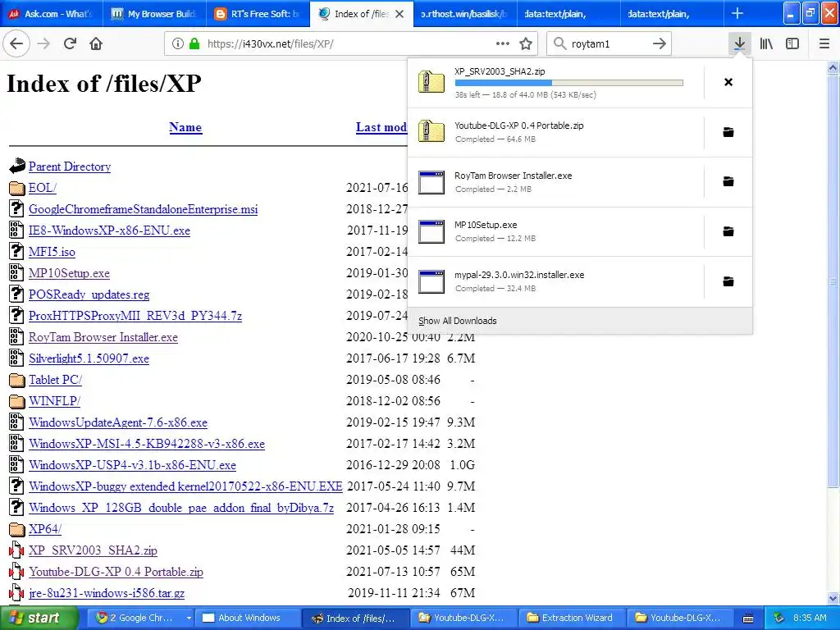Click the search magnifier icon

(559, 43)
